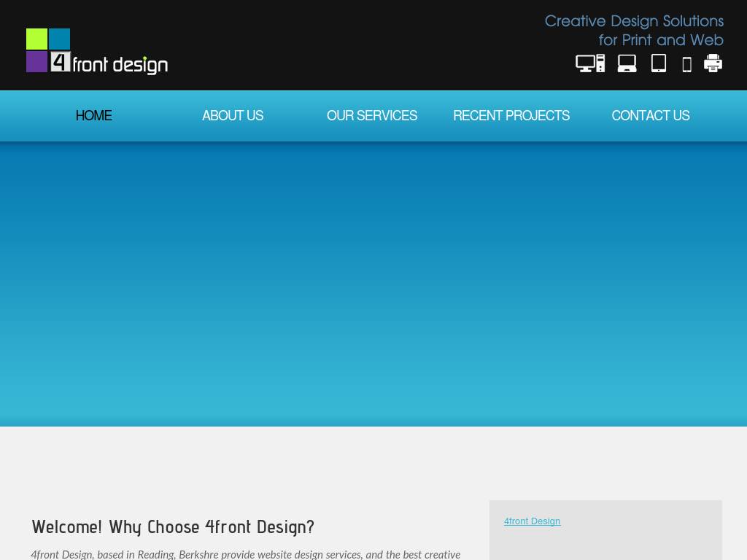747x560 pixels.
Task: Click the tablet icon in header
Action: click(x=659, y=63)
